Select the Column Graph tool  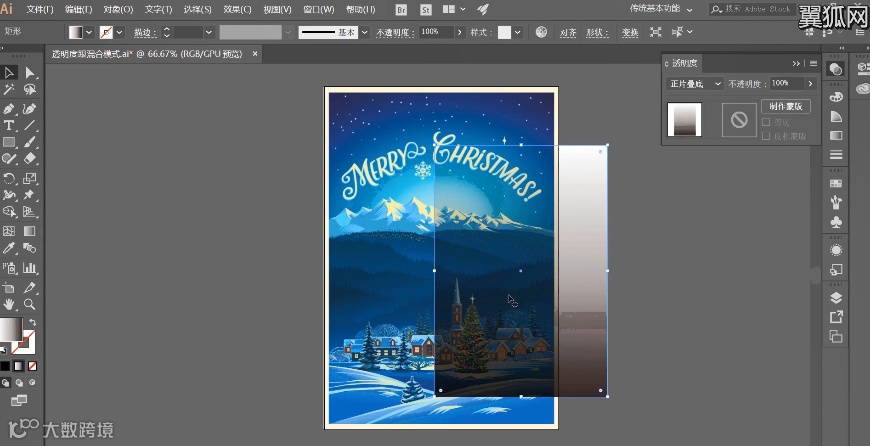30,268
